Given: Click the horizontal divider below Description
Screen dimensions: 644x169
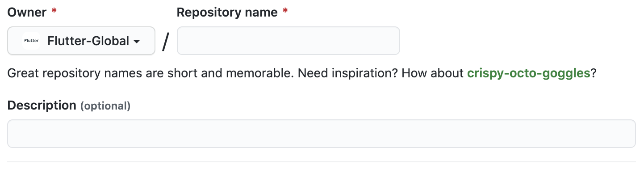Looking at the screenshot, I should click(x=322, y=161).
